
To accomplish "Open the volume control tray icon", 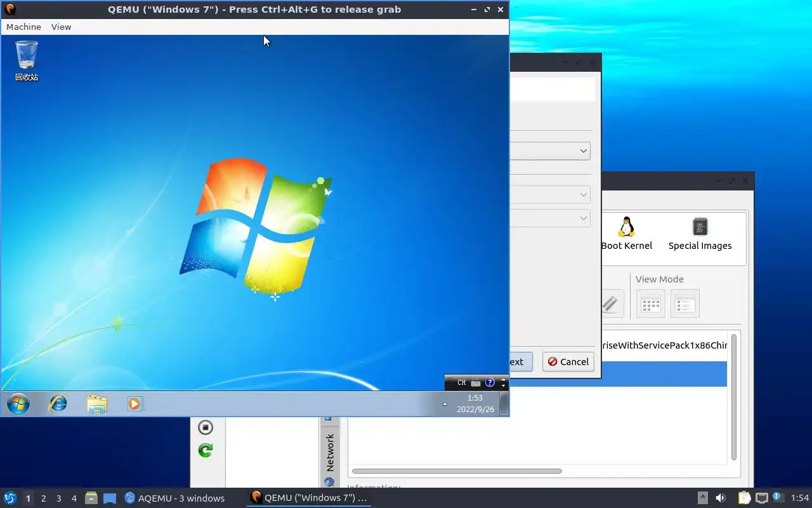I will (x=721, y=498).
